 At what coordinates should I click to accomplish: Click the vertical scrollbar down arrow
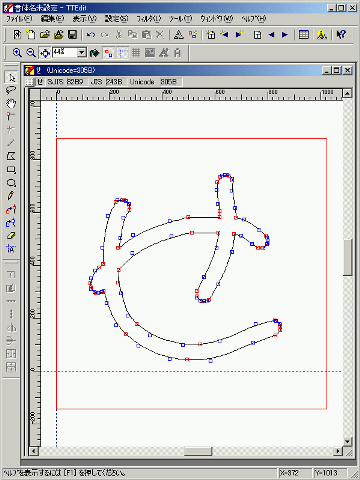tap(348, 442)
